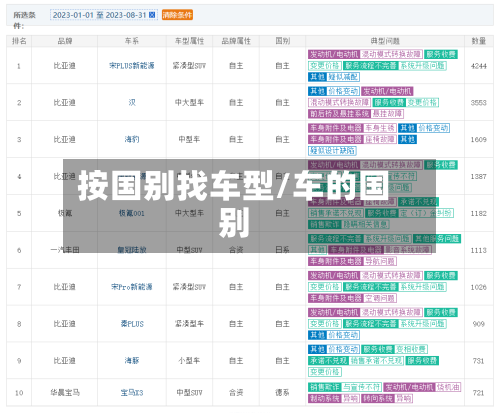Screen dimensions: 500x413
Task: Select 系统升级问题 tag in 宋PLUS新能源 row
Action: tap(422, 66)
